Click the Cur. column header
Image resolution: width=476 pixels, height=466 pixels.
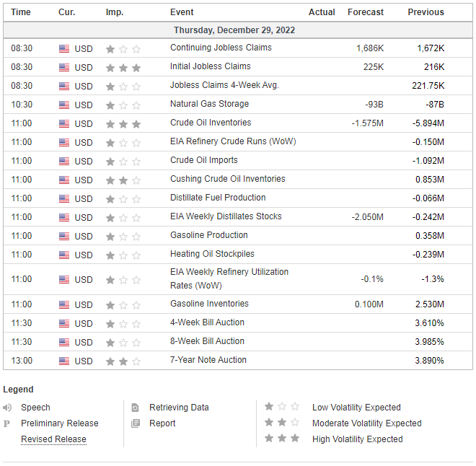[67, 12]
